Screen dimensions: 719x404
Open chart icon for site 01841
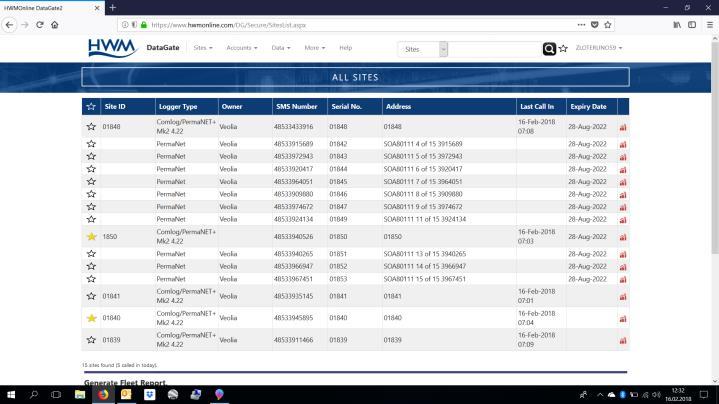tap(623, 297)
